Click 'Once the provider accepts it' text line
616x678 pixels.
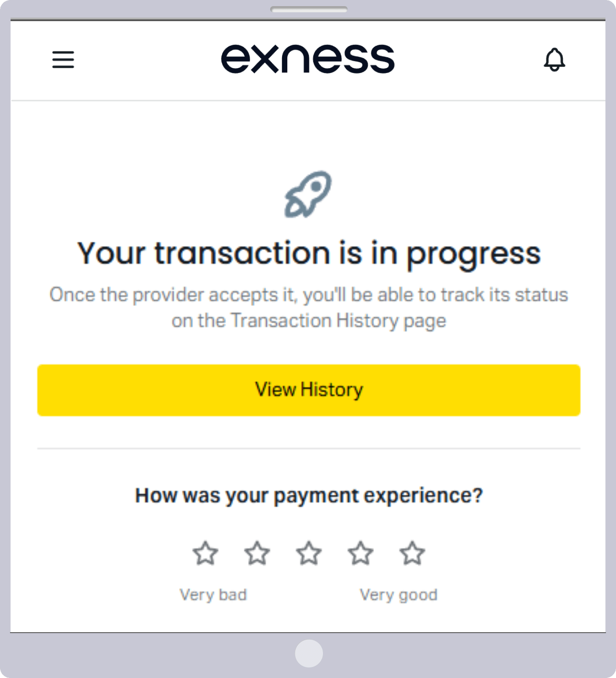[x=309, y=295]
